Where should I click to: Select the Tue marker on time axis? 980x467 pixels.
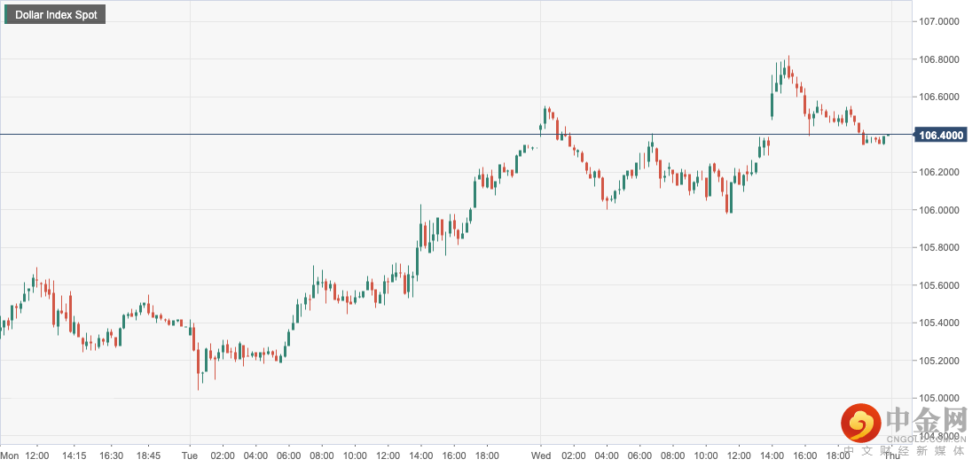coord(190,455)
